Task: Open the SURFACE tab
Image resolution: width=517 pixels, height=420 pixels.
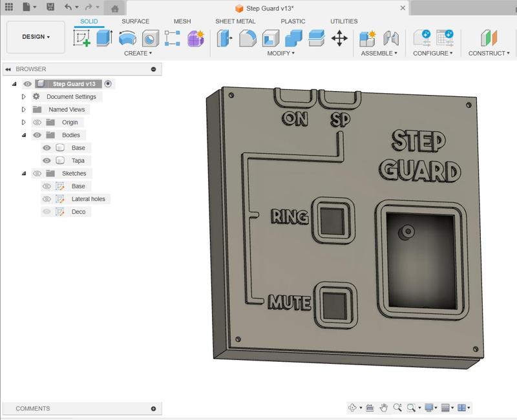Action: (135, 21)
